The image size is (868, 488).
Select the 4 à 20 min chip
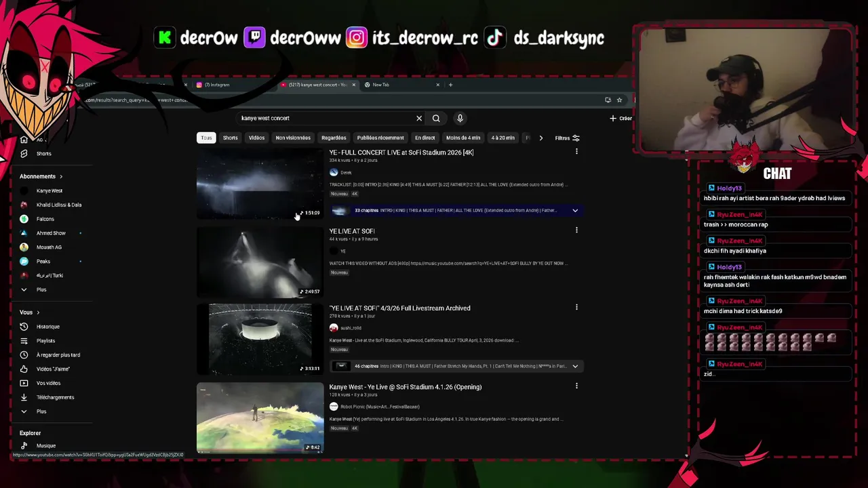(x=503, y=138)
